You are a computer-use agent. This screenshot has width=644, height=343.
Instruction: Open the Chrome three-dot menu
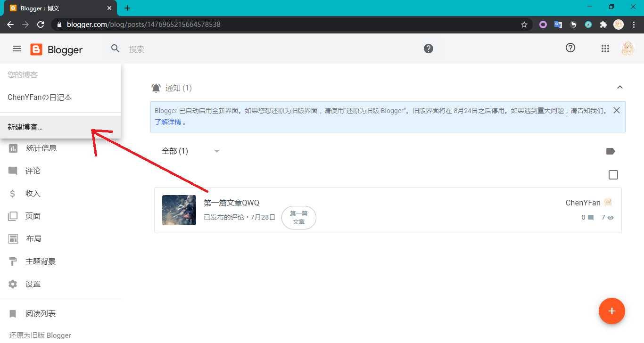[x=634, y=24]
